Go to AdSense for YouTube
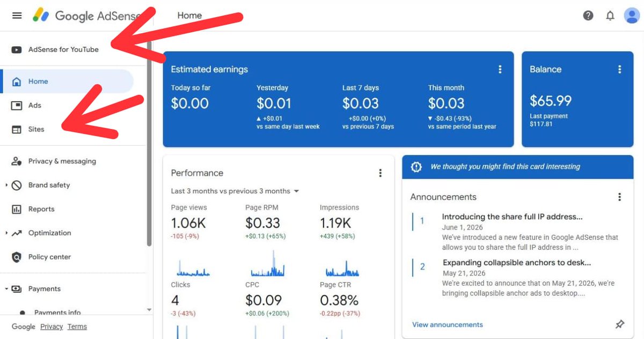644x339 pixels. (63, 49)
